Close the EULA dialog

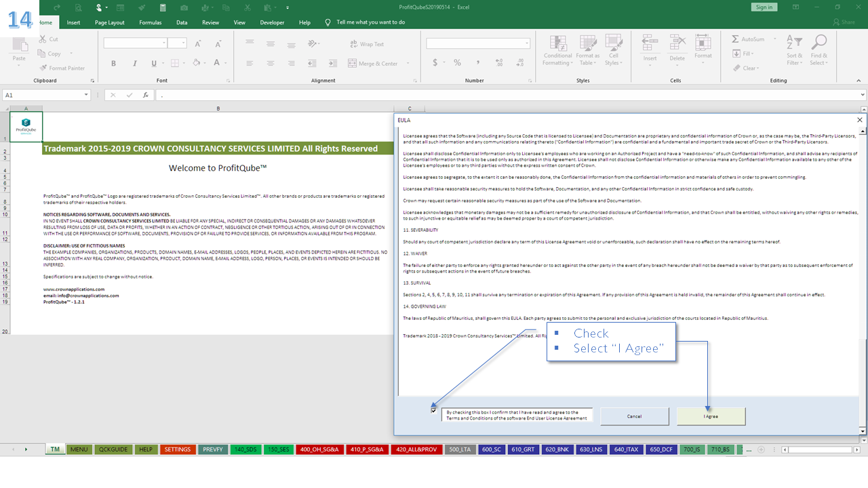tap(860, 120)
